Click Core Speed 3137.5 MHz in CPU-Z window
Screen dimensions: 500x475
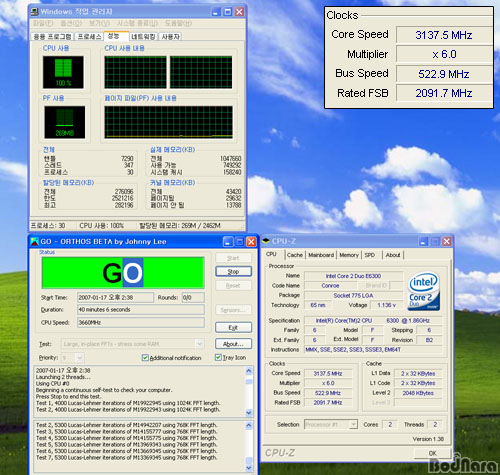click(x=328, y=373)
